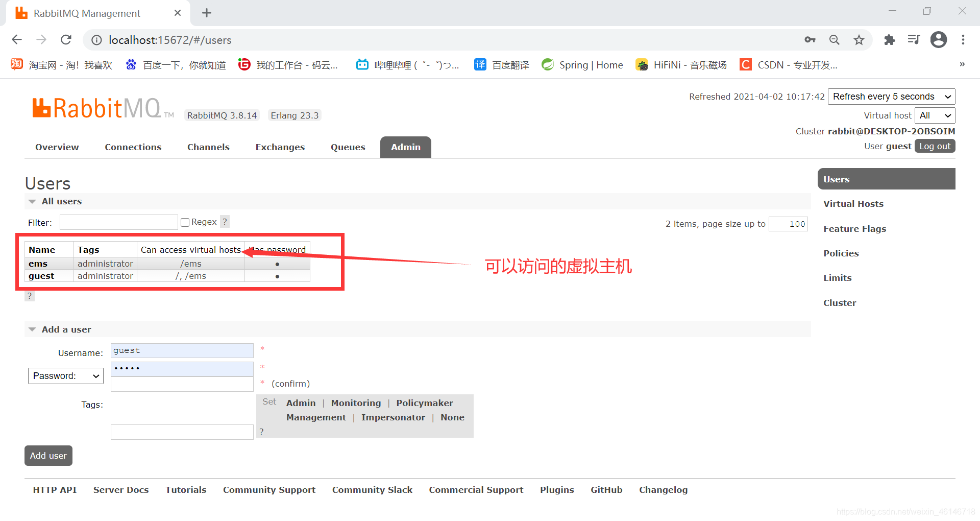This screenshot has height=521, width=980.
Task: Set the None tag
Action: tap(453, 417)
